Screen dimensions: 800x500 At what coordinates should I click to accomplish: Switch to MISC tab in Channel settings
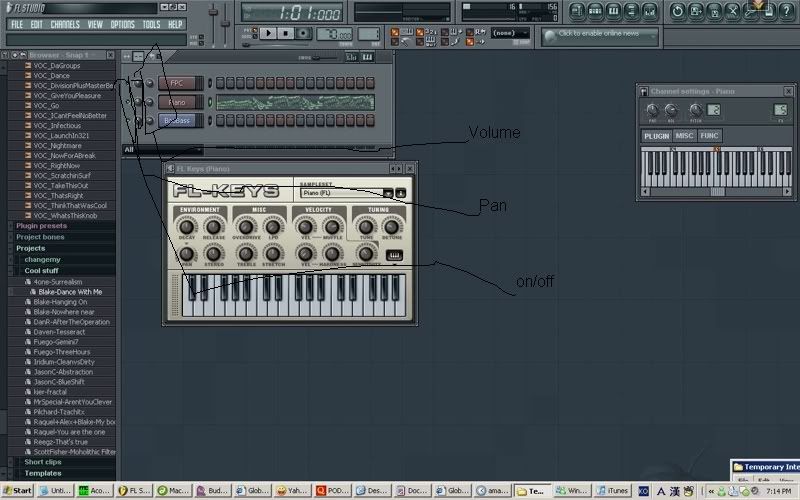(684, 136)
